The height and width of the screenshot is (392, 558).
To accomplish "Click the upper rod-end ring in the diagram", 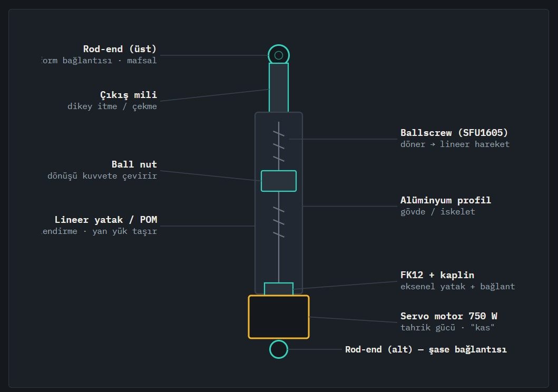I will point(279,55).
